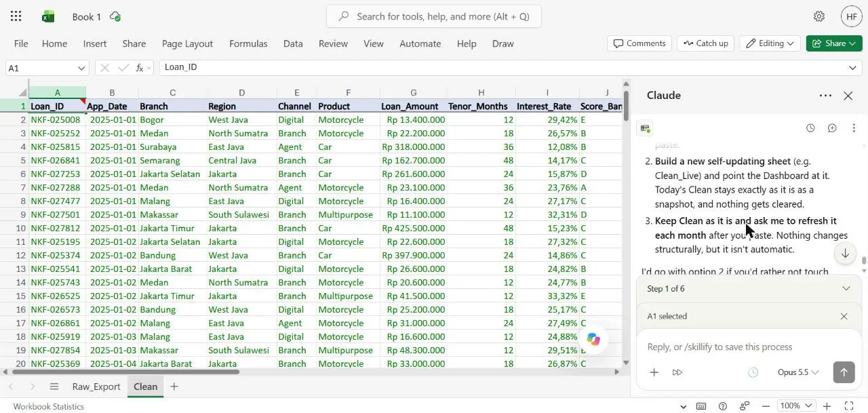
Task: Open the zoom level 100% dropdown
Action: 795,406
